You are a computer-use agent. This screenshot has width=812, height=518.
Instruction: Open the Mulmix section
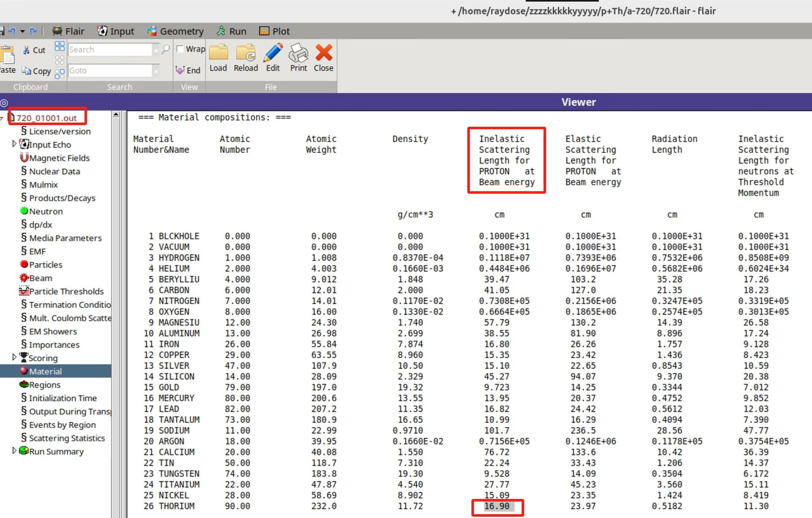tap(39, 184)
